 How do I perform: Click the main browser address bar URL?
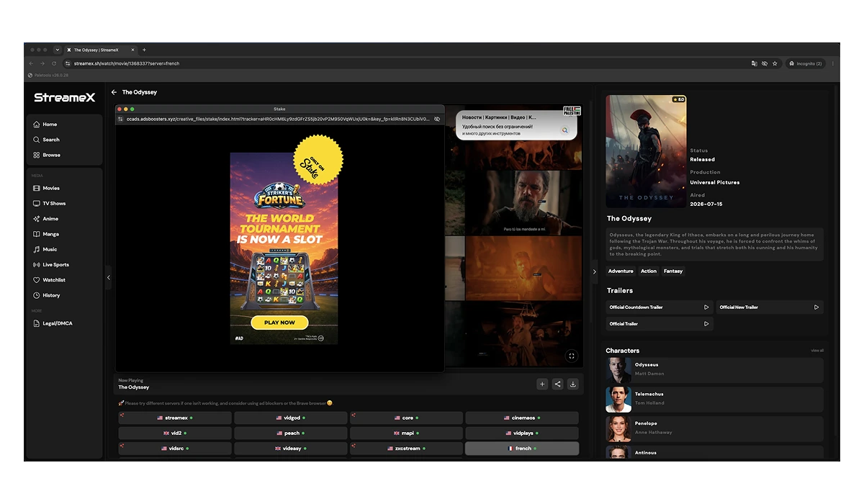pyautogui.click(x=127, y=63)
